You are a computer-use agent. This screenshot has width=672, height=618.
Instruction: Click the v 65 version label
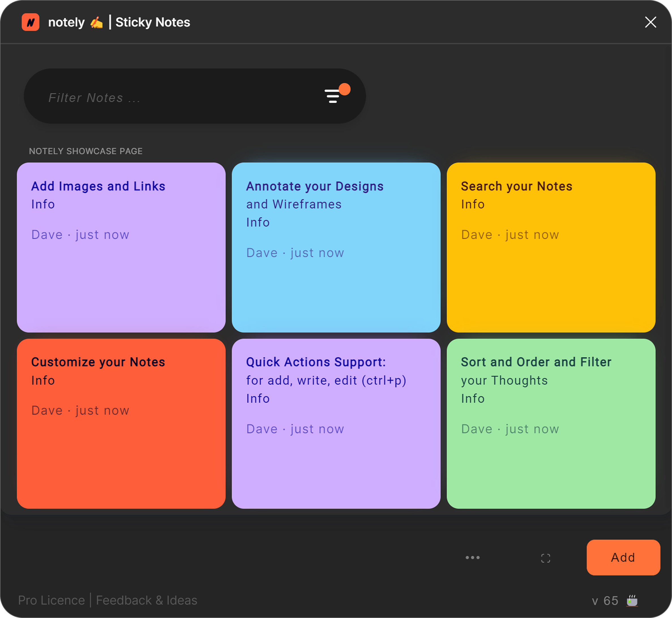(x=605, y=601)
